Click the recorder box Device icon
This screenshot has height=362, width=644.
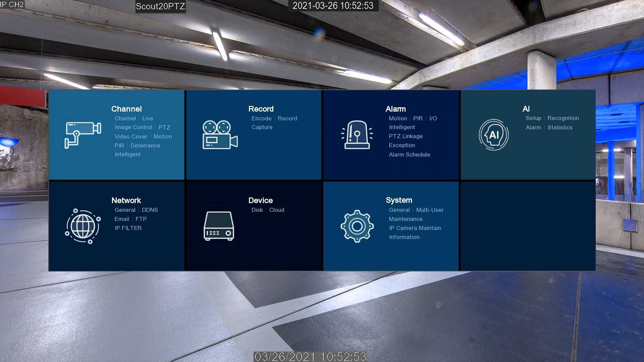click(x=219, y=226)
